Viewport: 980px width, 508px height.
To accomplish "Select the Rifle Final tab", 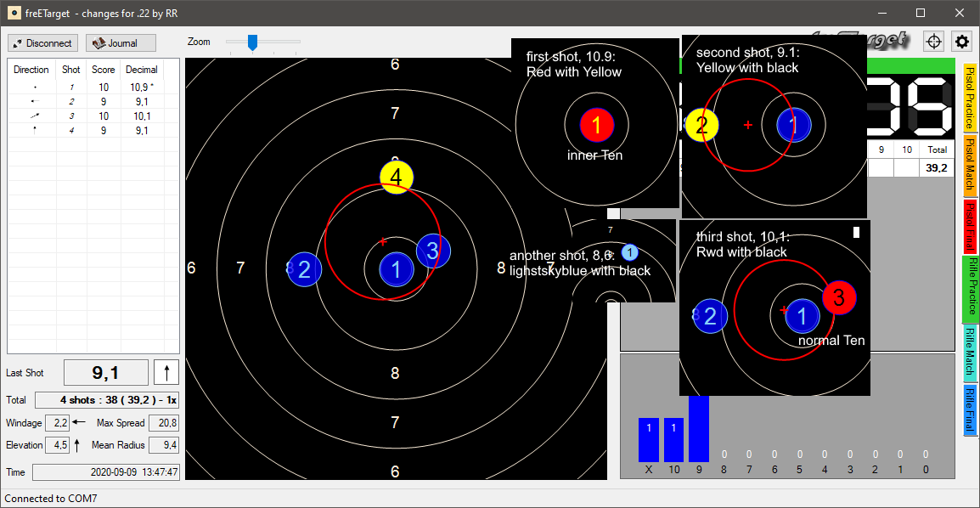I will tap(970, 410).
